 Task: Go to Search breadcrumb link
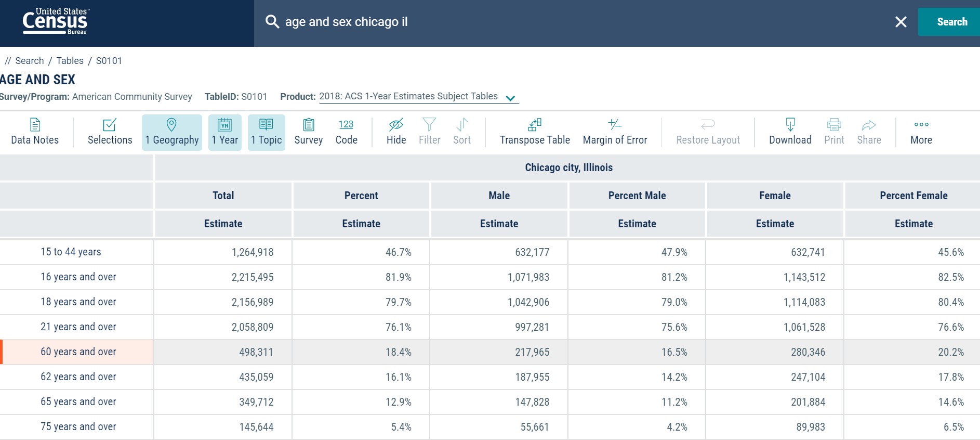coord(30,61)
